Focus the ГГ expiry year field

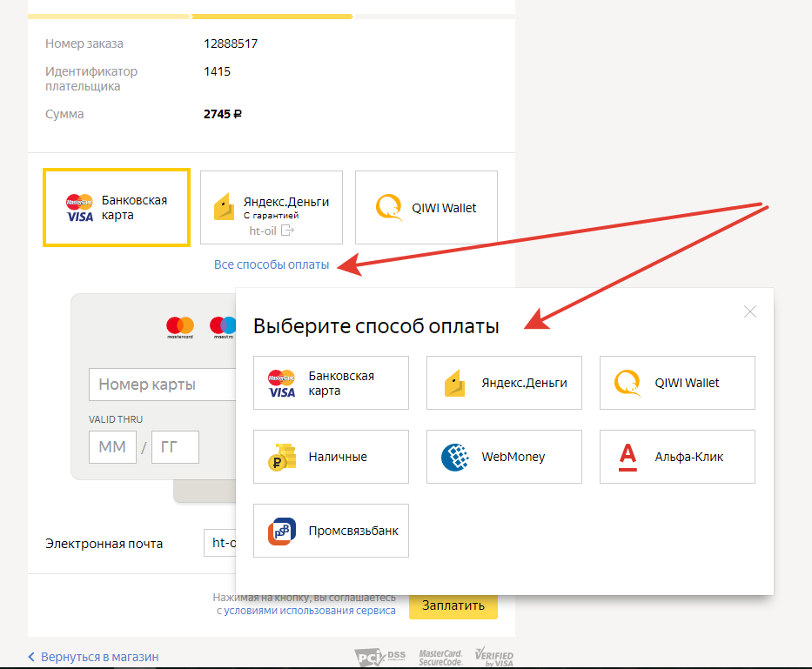[x=175, y=447]
